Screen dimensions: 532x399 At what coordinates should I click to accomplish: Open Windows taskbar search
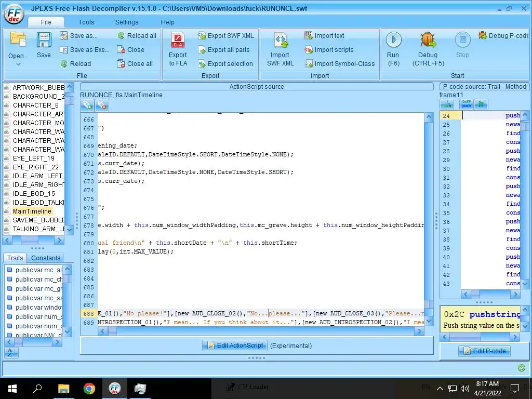[x=37, y=389]
